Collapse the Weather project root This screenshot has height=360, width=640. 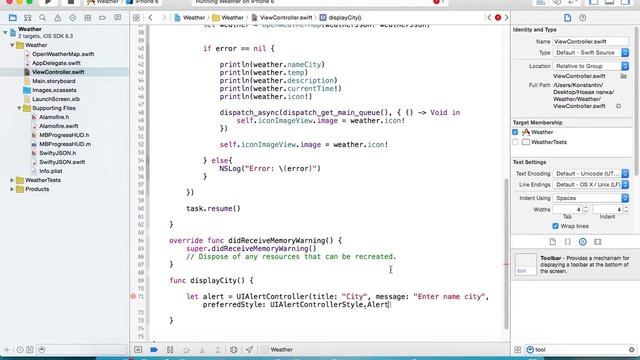(x=5, y=32)
